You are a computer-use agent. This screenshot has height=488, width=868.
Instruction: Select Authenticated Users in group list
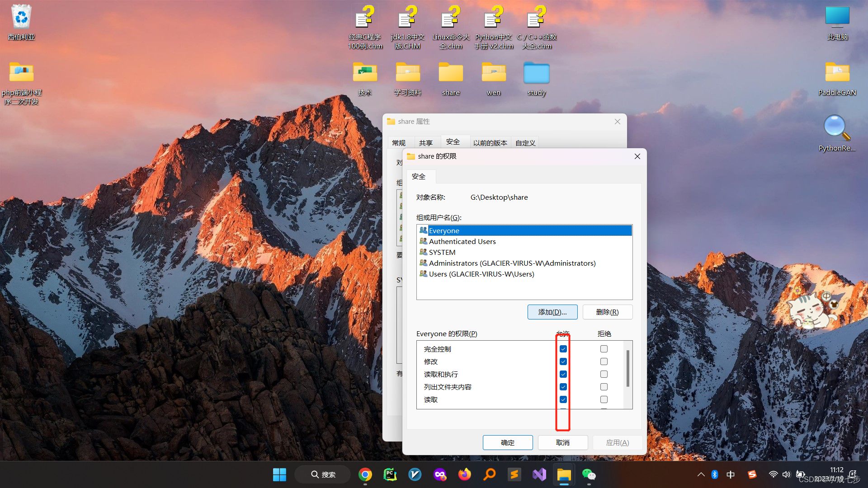tap(462, 241)
